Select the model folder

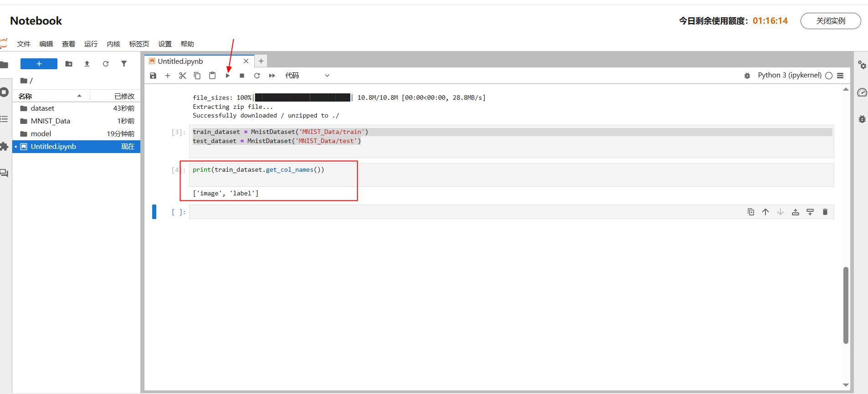77,134
